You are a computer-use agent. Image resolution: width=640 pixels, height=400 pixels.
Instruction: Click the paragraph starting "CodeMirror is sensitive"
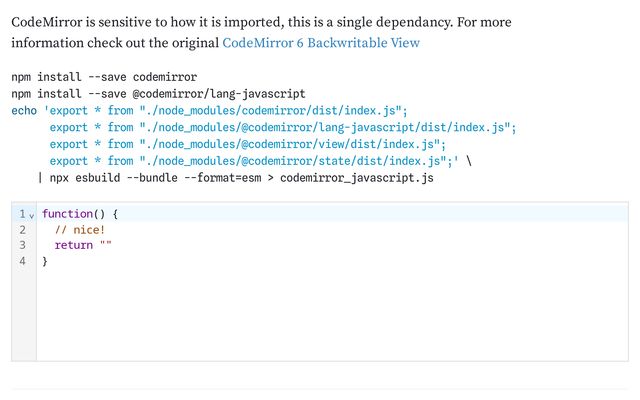pyautogui.click(x=261, y=32)
